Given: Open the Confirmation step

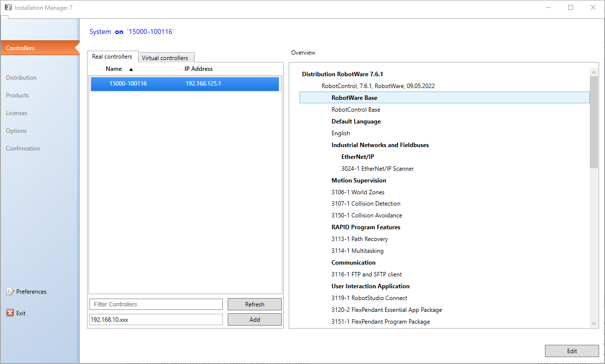Looking at the screenshot, I should click(x=23, y=149).
